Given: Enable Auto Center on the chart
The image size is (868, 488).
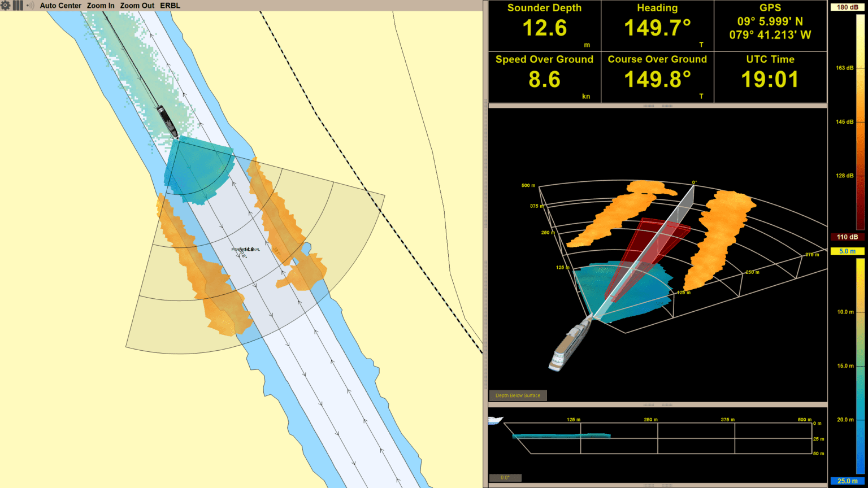Looking at the screenshot, I should coord(60,5).
